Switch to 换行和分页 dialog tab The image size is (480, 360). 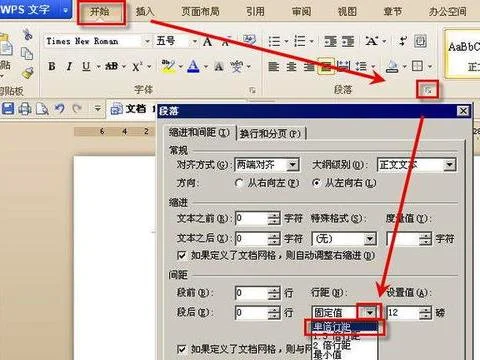point(270,134)
